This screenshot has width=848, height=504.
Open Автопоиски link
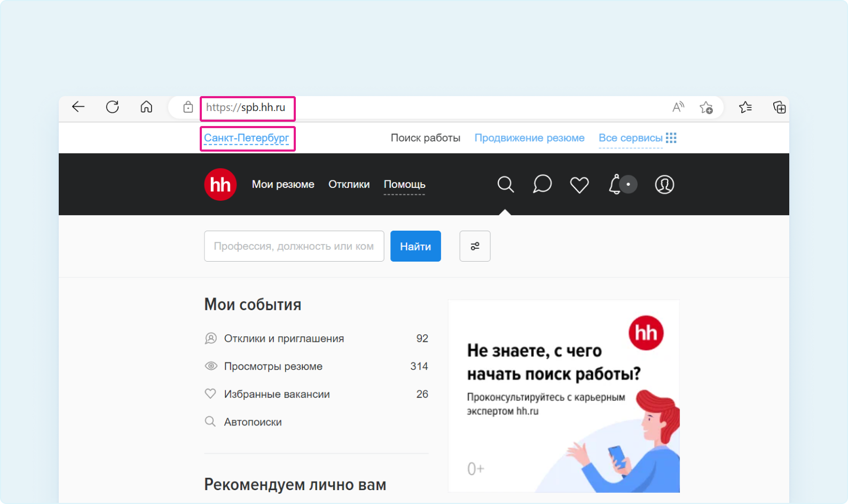point(253,422)
